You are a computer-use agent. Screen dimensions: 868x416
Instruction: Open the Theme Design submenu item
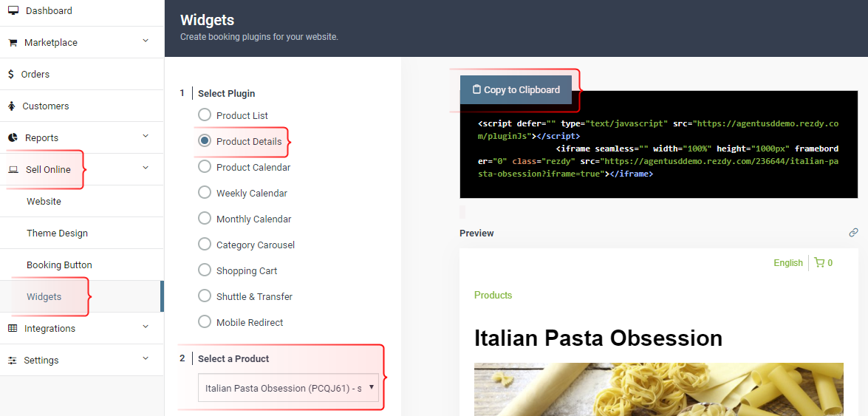pos(82,233)
